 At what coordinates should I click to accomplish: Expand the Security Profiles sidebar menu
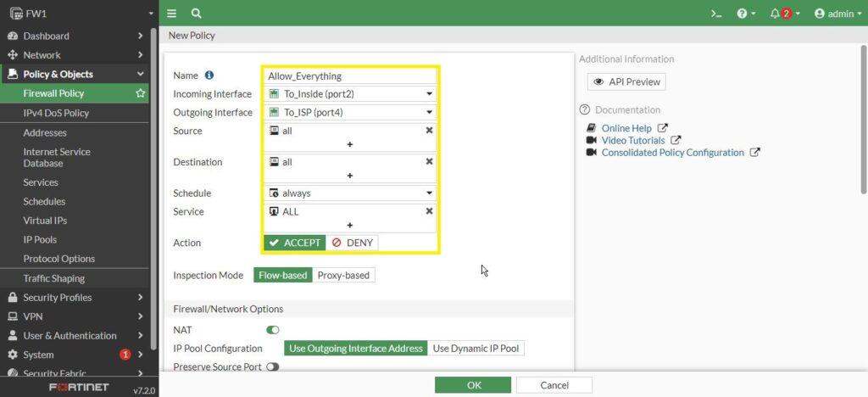point(75,298)
